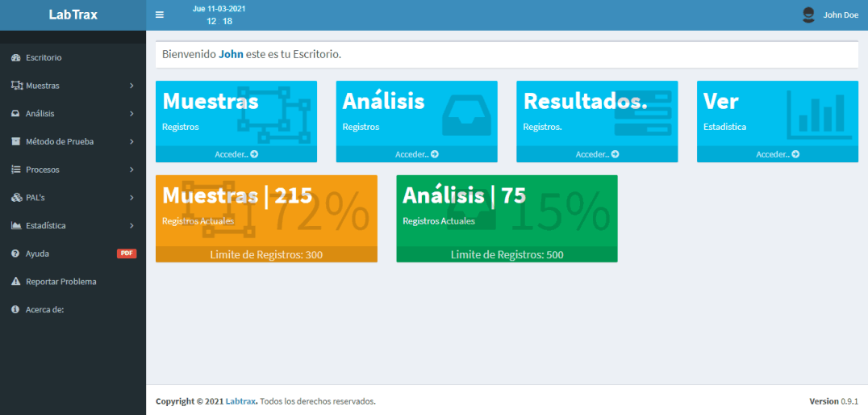Image resolution: width=868 pixels, height=415 pixels.
Task: Click Acceder on the Muestras card
Action: (236, 154)
